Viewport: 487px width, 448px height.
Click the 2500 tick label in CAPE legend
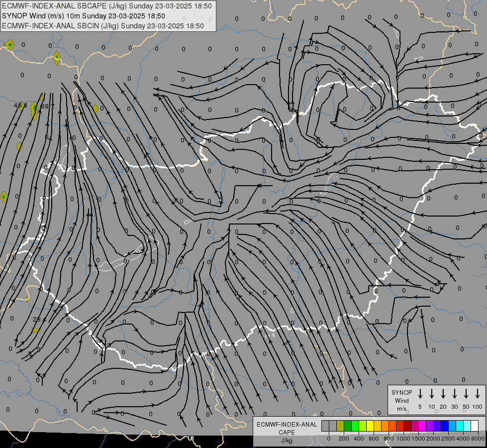pos(448,439)
